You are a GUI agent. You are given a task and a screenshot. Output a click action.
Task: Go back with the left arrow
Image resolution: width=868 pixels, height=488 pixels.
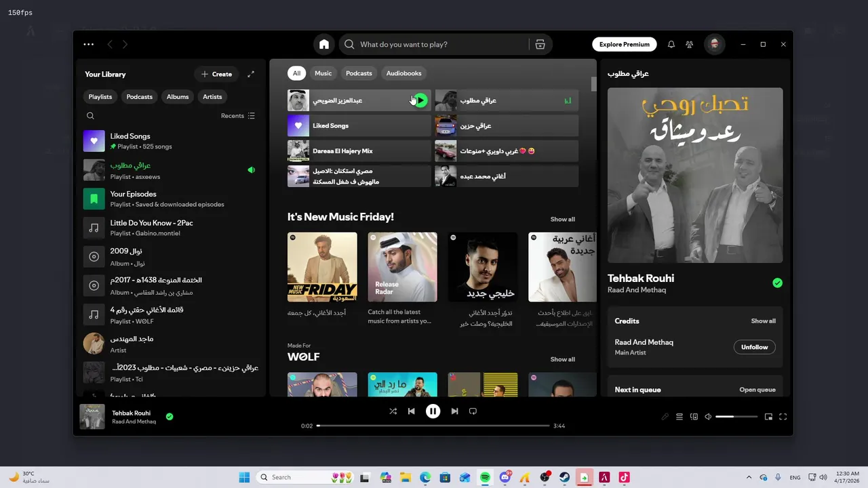(x=110, y=44)
